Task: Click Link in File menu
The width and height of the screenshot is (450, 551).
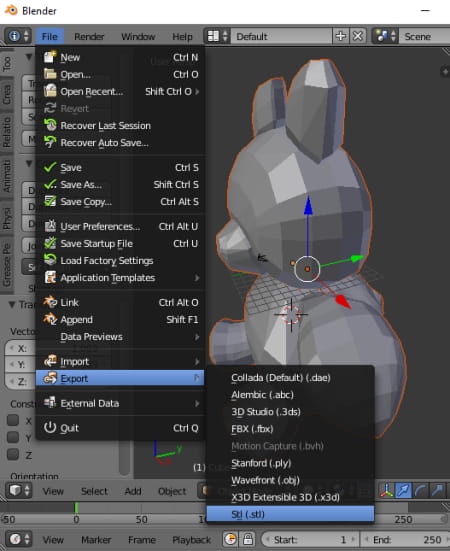Action: pyautogui.click(x=120, y=302)
